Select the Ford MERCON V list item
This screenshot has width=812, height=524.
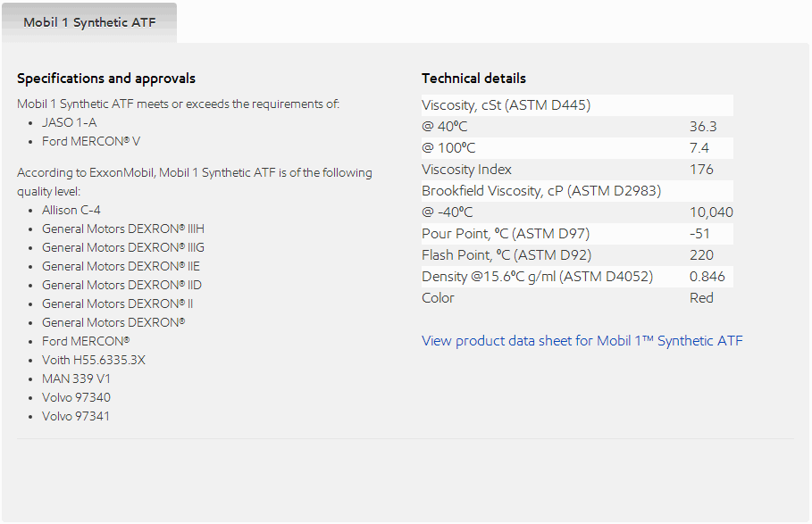pyautogui.click(x=91, y=141)
